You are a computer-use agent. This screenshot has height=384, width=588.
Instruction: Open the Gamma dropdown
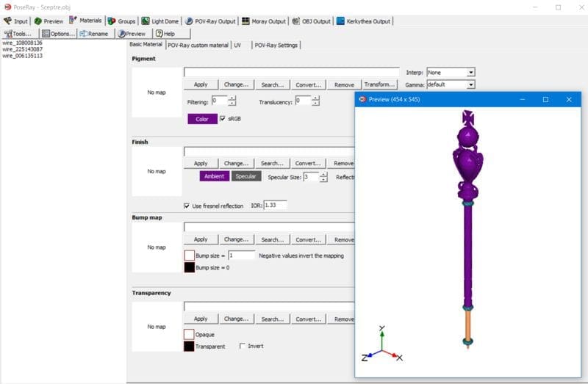pos(470,84)
